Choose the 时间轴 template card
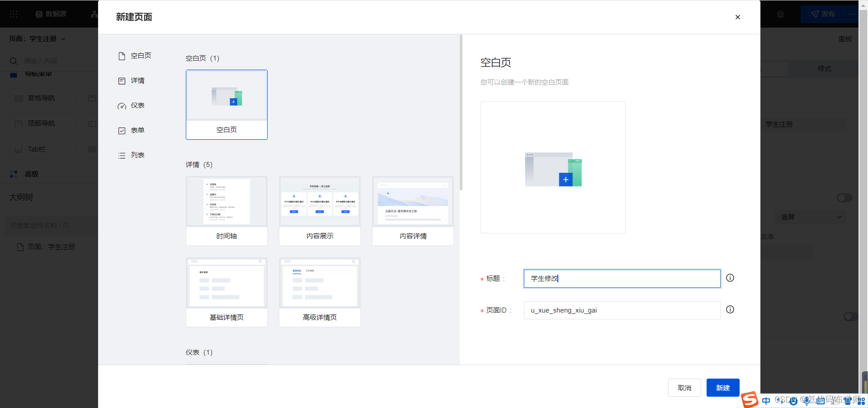 tap(226, 211)
